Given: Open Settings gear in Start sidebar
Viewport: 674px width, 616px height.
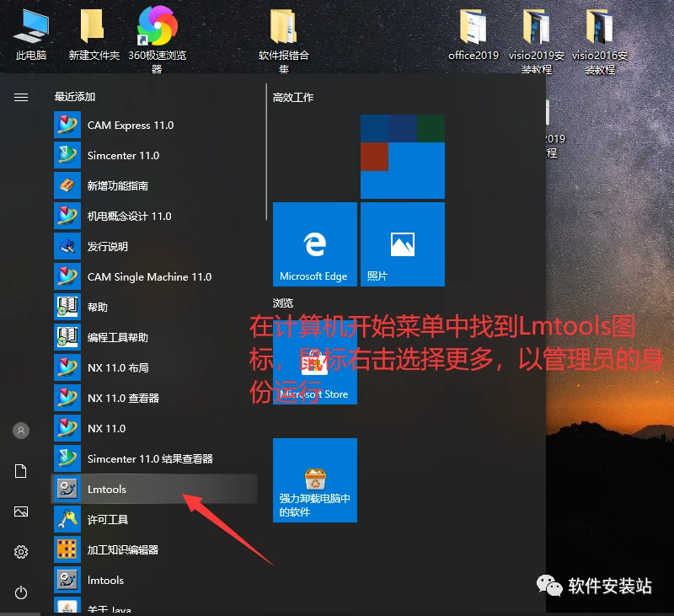Looking at the screenshot, I should tap(21, 551).
